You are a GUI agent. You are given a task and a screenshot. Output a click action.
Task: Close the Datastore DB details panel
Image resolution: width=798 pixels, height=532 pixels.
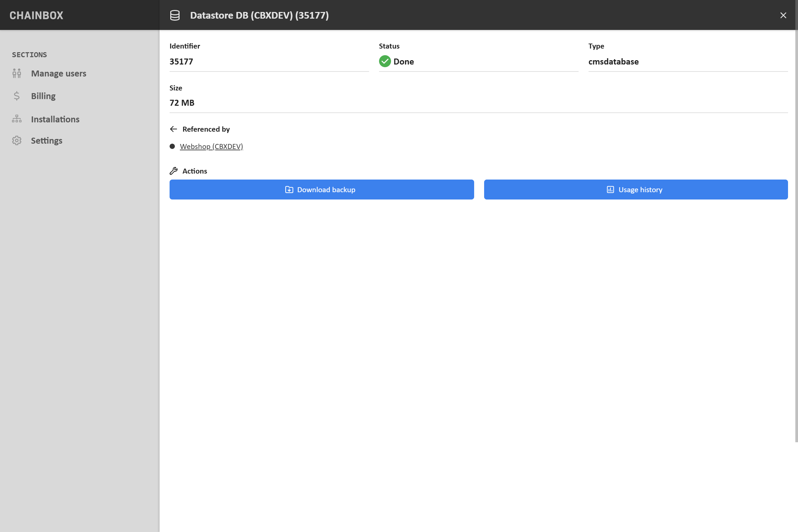(x=783, y=15)
